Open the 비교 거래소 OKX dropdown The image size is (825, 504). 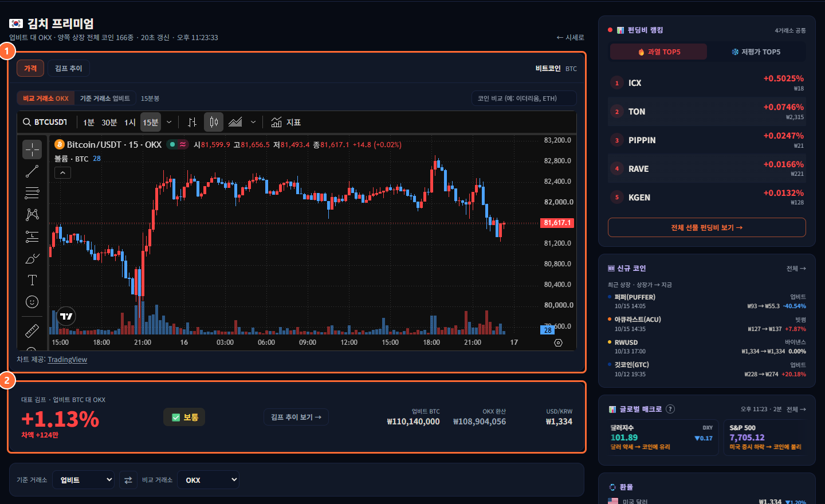click(209, 480)
